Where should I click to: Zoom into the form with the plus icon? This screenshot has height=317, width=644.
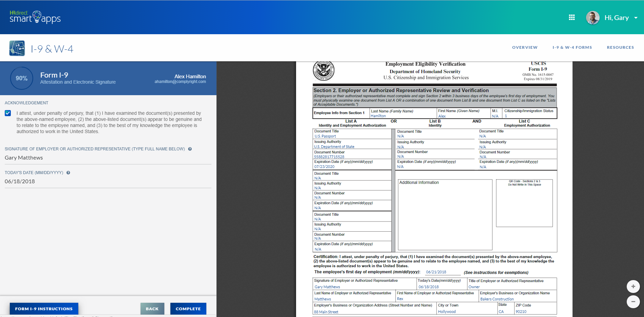633,286
